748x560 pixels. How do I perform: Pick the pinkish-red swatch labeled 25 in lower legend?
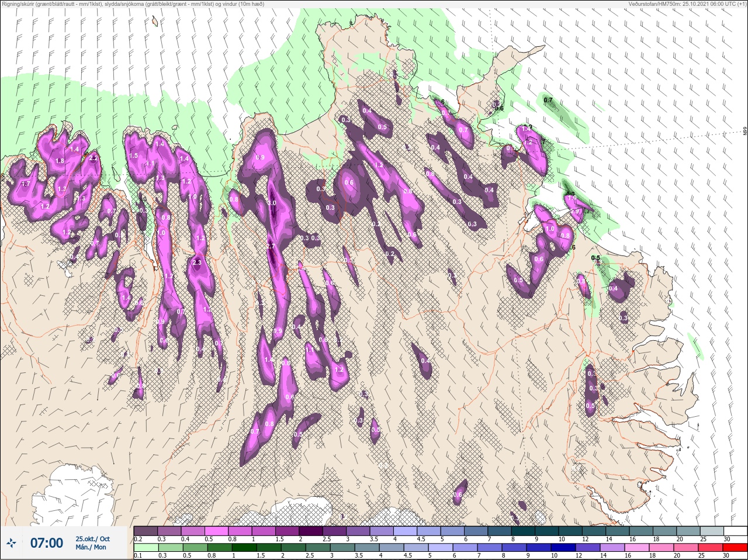712,548
